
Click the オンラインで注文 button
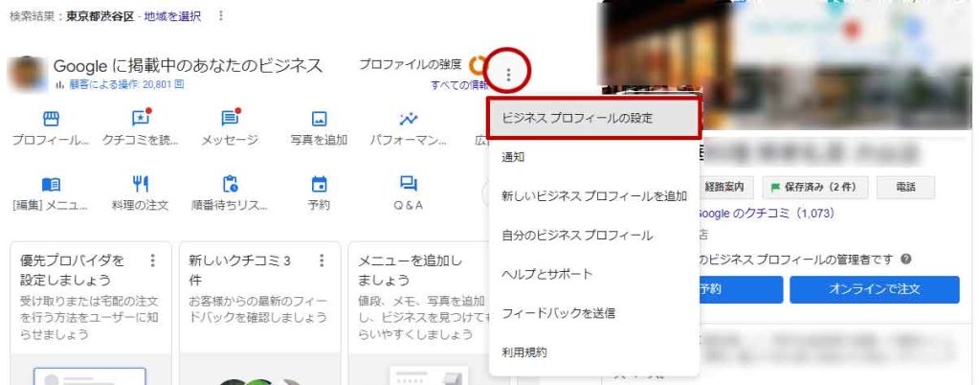click(875, 289)
